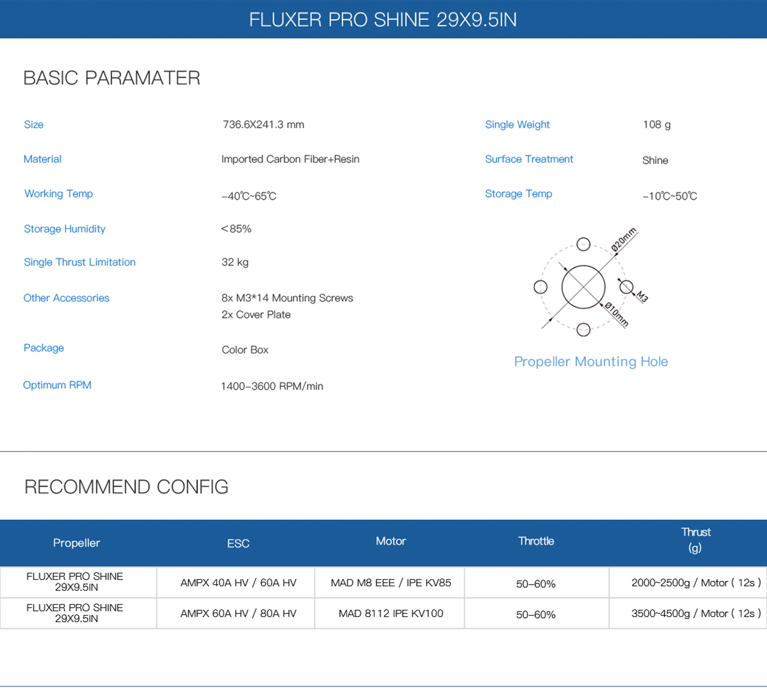Click the FLUXER PRO SHINE 29X9.5IN title banner
This screenshot has width=767, height=700.
click(x=383, y=19)
